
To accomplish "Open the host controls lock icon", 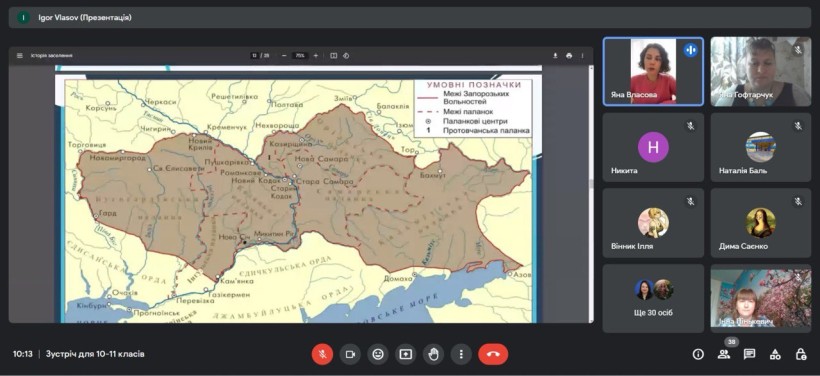I will (801, 354).
